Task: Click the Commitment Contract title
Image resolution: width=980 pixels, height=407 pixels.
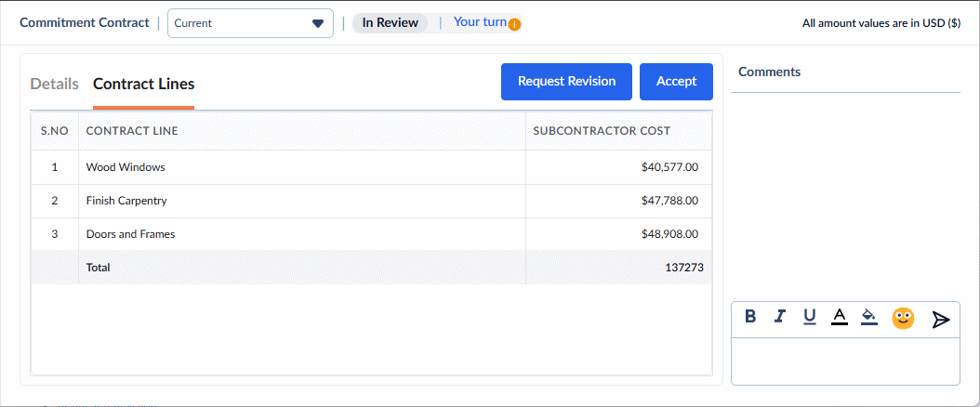Action: tap(85, 22)
